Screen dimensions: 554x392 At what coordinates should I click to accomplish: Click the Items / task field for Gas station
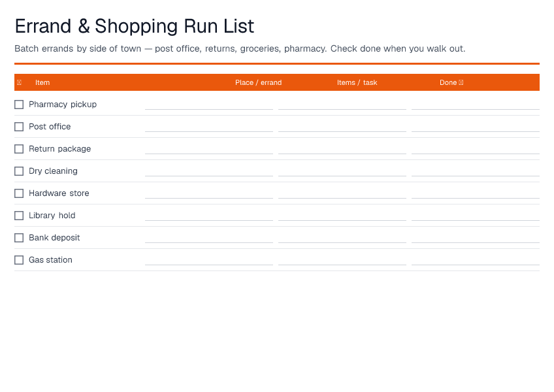(342, 261)
